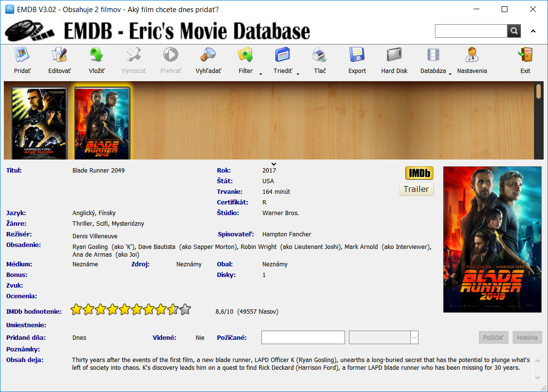Click the Exit door icon
Screen dimensions: 548x392
pos(525,55)
